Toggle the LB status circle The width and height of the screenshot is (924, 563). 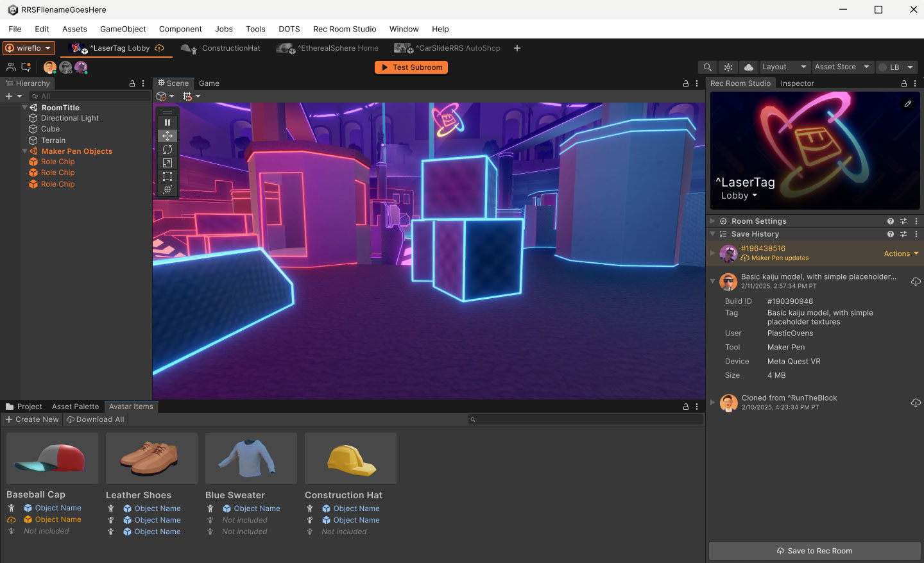pos(882,67)
